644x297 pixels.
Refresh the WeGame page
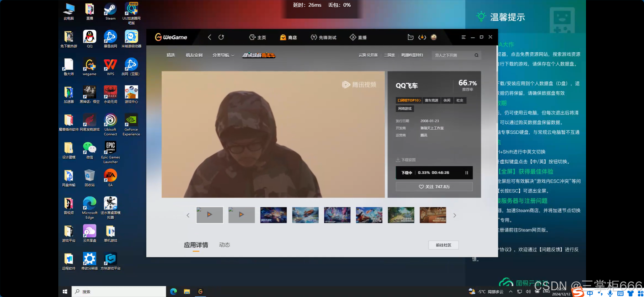tap(221, 37)
